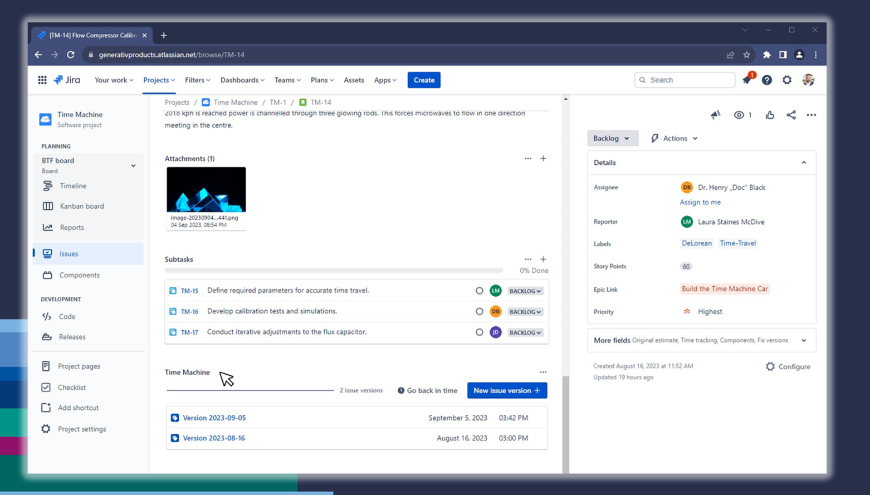Click the share issue icon
Viewport: 870px width, 495px height.
click(791, 115)
